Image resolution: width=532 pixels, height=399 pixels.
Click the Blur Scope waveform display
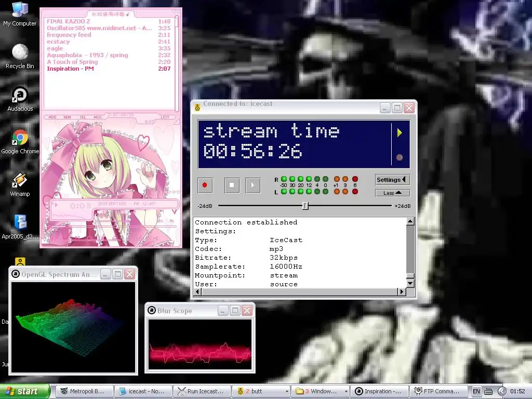coord(200,344)
